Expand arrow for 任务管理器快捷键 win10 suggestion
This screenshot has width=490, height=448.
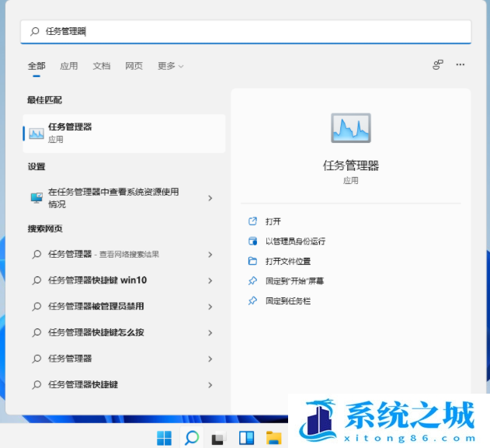click(x=210, y=280)
